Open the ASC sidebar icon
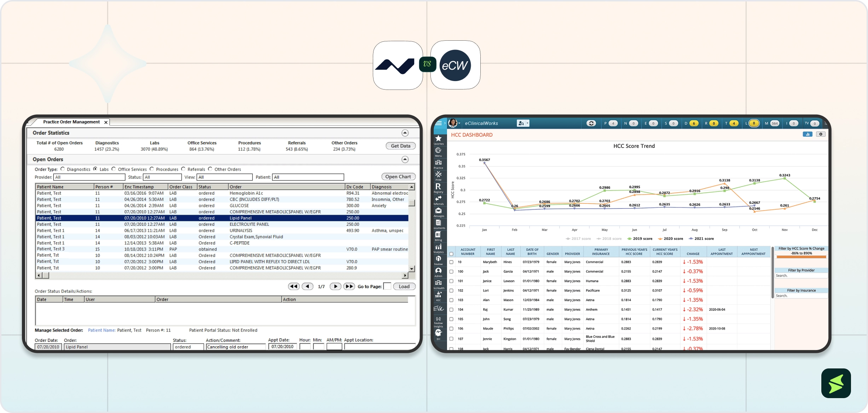Screen dimensions: 868x413 [439, 296]
